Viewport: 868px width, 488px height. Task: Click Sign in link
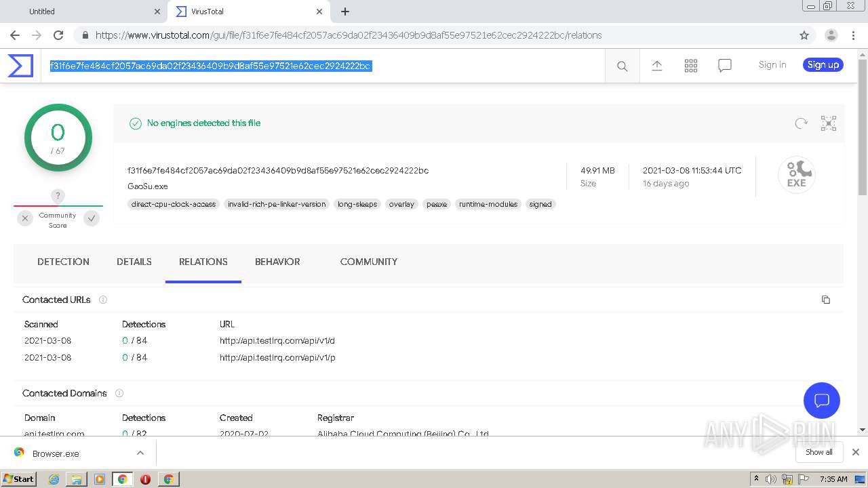[x=772, y=65]
